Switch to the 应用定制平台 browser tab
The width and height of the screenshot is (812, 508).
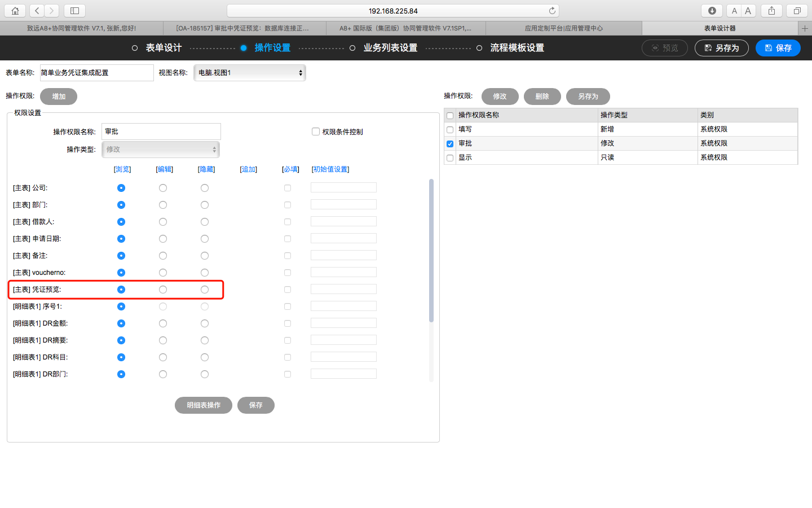(x=563, y=28)
